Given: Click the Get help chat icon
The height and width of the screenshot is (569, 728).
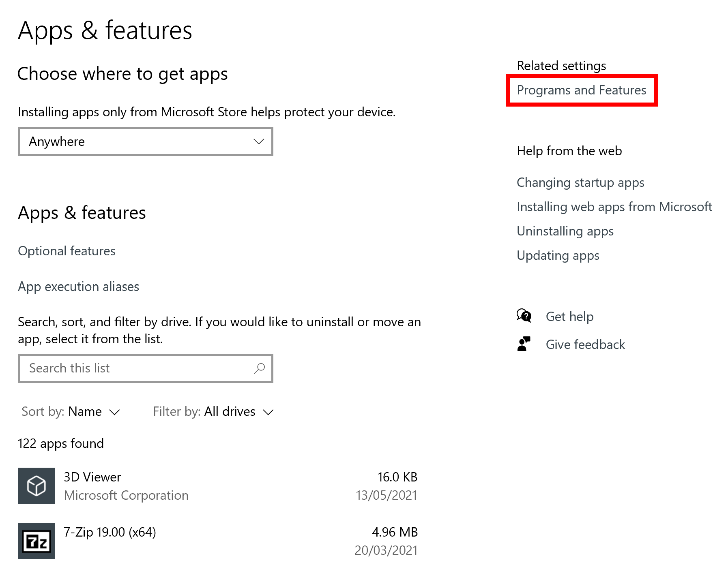Looking at the screenshot, I should (524, 316).
